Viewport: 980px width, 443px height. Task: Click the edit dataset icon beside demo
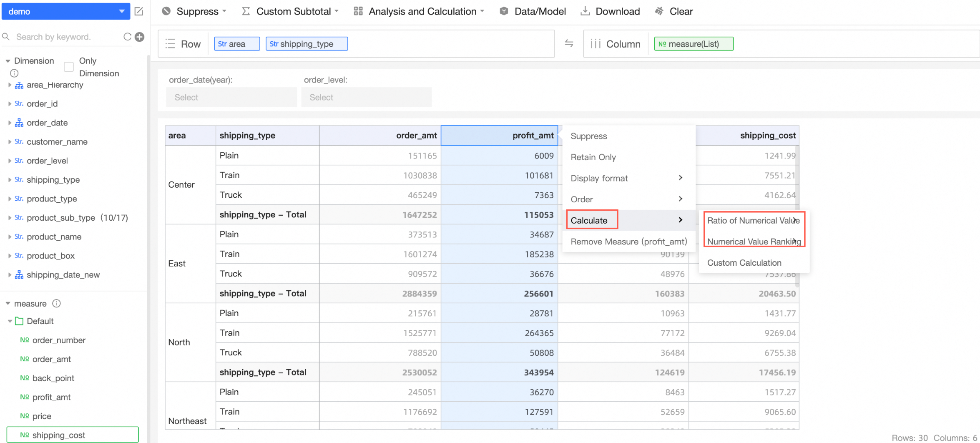point(139,12)
